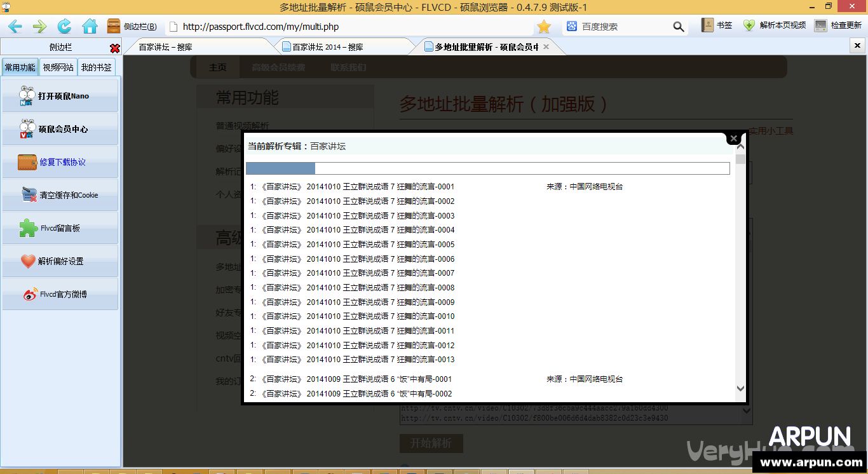868x474 pixels.
Task: Go back with the blue back arrow
Action: coord(15,26)
